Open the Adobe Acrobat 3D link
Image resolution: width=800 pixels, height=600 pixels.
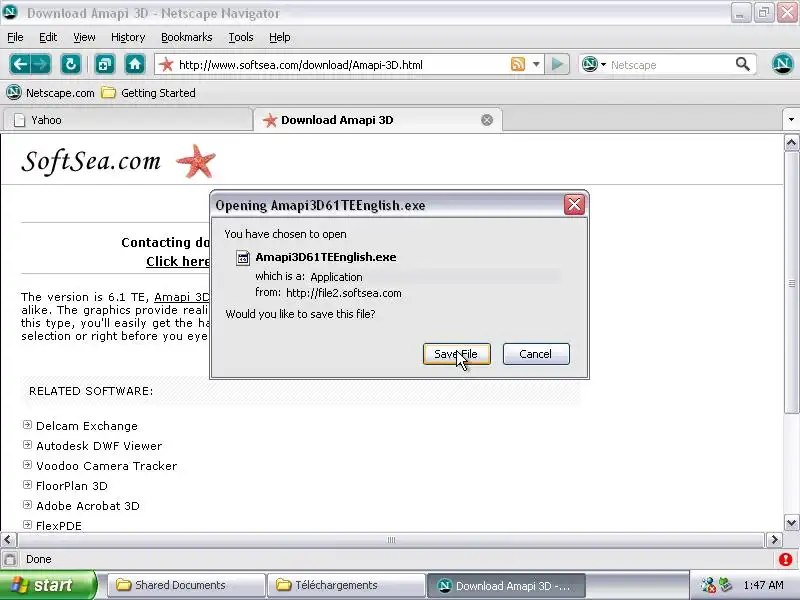(x=88, y=506)
